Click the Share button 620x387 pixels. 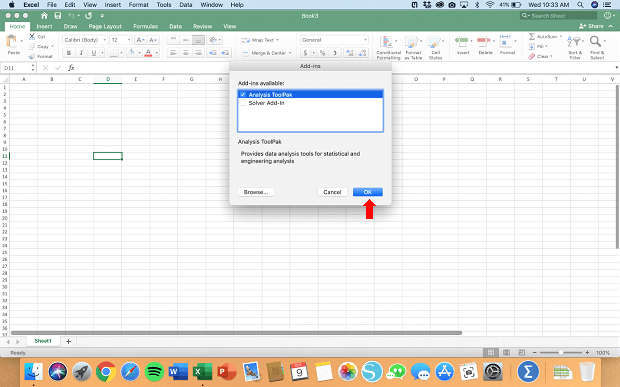point(592,26)
